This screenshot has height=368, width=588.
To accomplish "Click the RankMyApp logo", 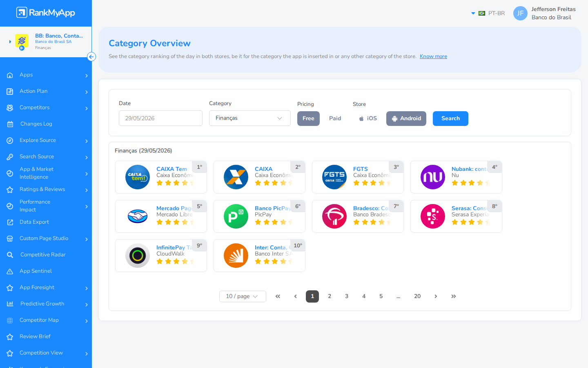I will click(46, 13).
